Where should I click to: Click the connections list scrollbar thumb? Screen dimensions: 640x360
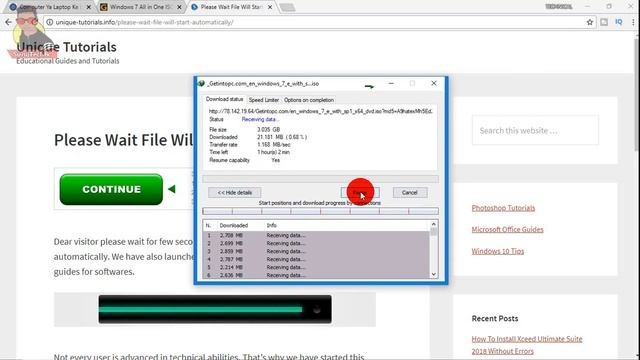[433, 231]
